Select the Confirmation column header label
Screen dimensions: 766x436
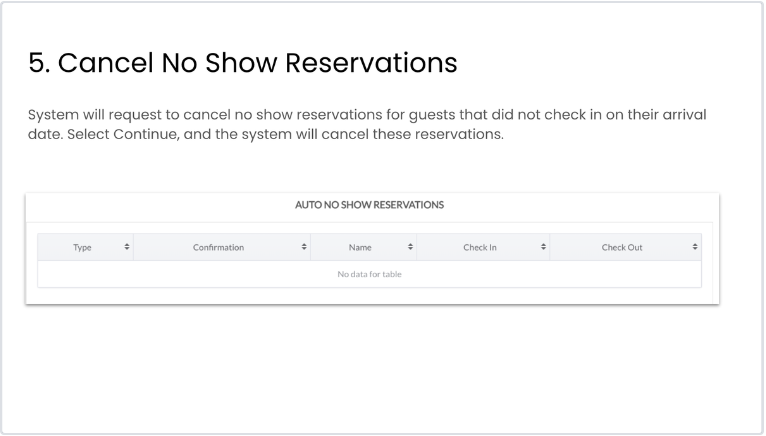218,247
